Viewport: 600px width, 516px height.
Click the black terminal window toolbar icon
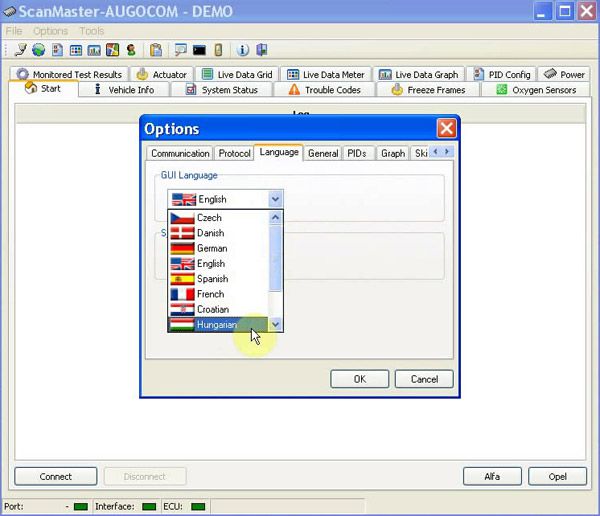coord(200,50)
